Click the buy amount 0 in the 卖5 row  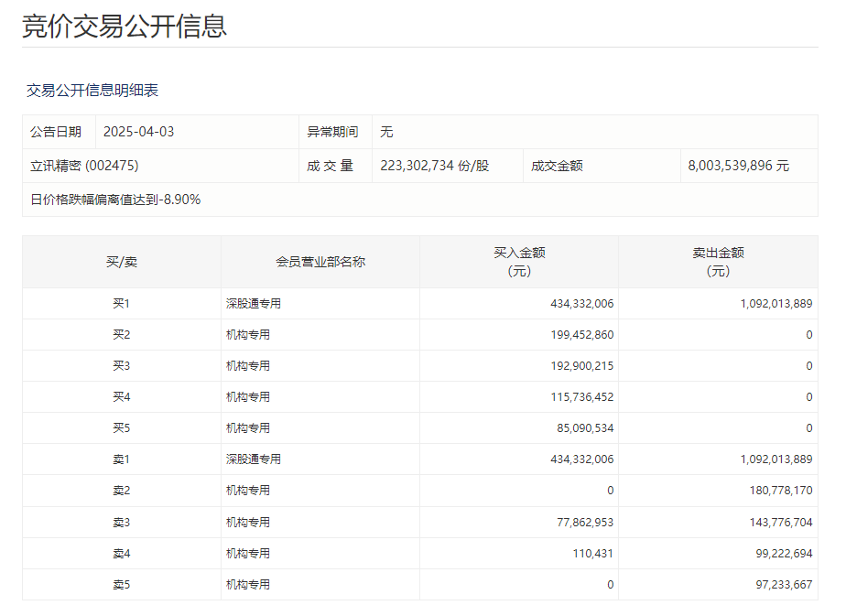click(x=610, y=585)
